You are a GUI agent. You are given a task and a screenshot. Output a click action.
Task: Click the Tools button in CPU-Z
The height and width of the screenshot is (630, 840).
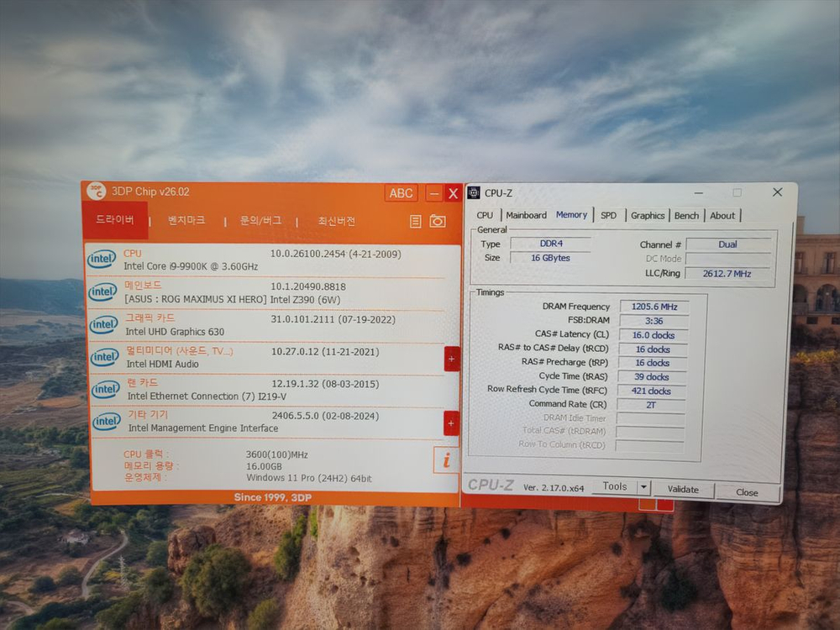click(615, 486)
